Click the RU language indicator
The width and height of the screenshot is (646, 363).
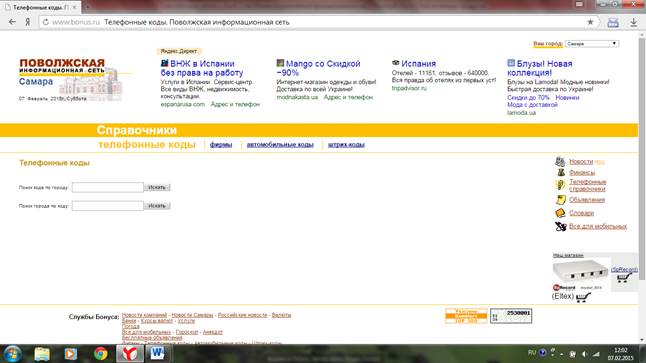coord(532,353)
